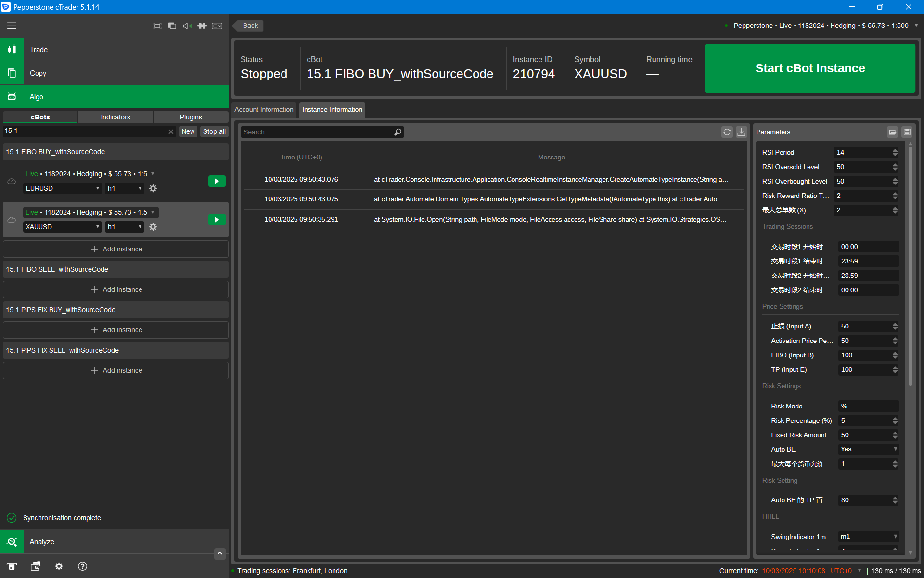The height and width of the screenshot is (578, 924).
Task: Click the fullscreen layout icon in top toolbar
Action: pyautogui.click(x=157, y=26)
